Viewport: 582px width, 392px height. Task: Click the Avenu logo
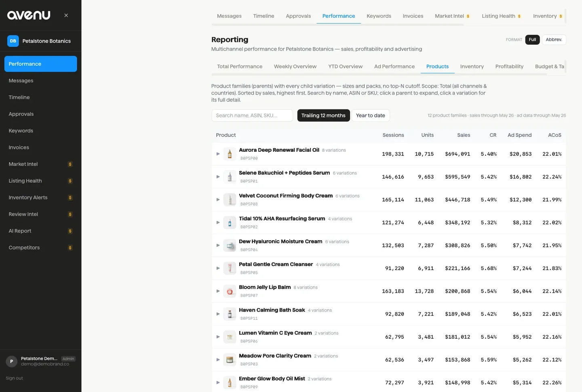coord(29,15)
